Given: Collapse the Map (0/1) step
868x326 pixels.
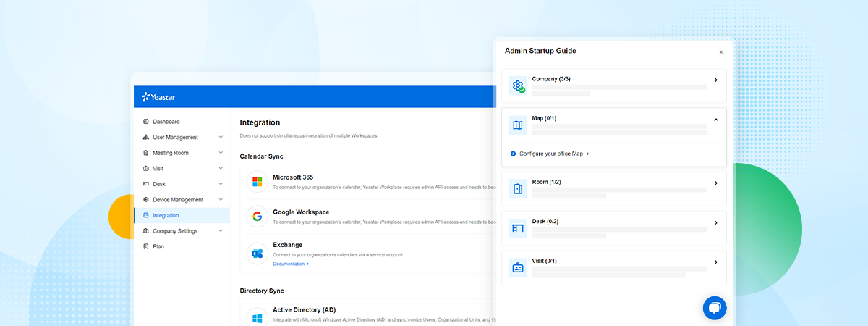Looking at the screenshot, I should coord(715,120).
